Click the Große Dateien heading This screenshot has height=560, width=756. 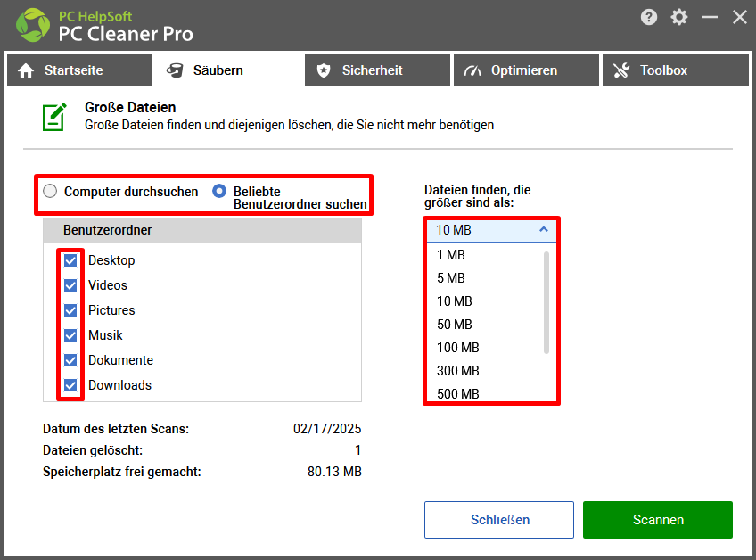click(x=130, y=107)
